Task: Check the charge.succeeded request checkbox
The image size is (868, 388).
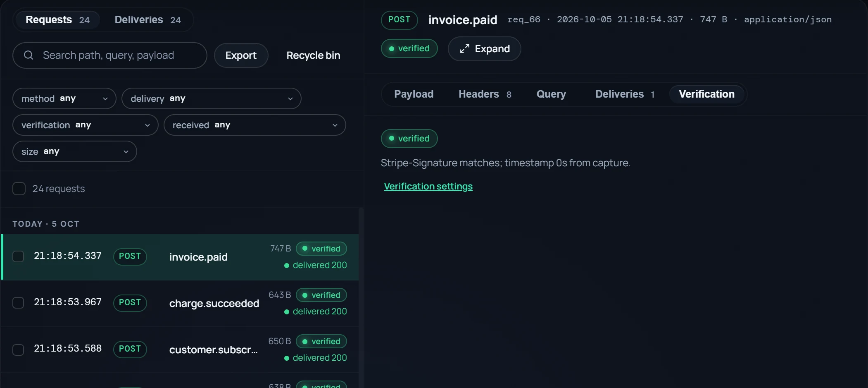Action: [18, 303]
